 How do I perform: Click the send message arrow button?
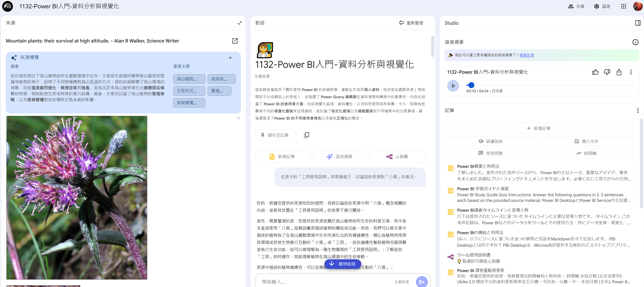pyautogui.click(x=422, y=282)
